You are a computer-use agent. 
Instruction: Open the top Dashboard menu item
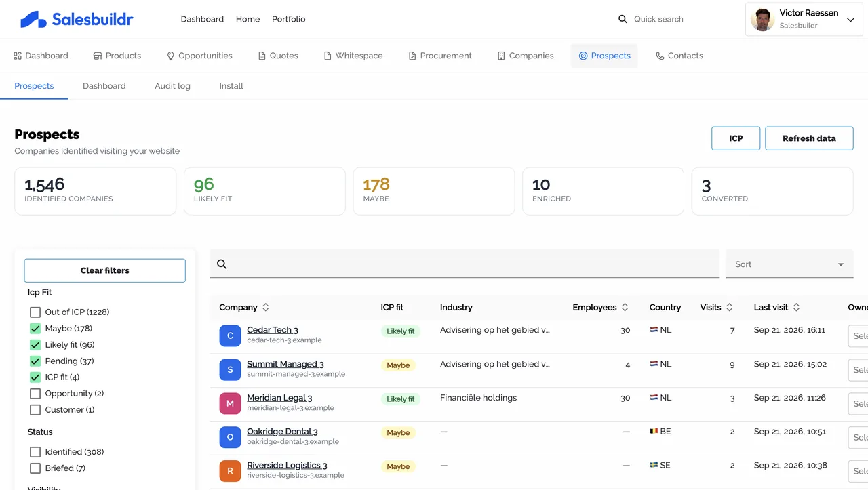pos(202,19)
